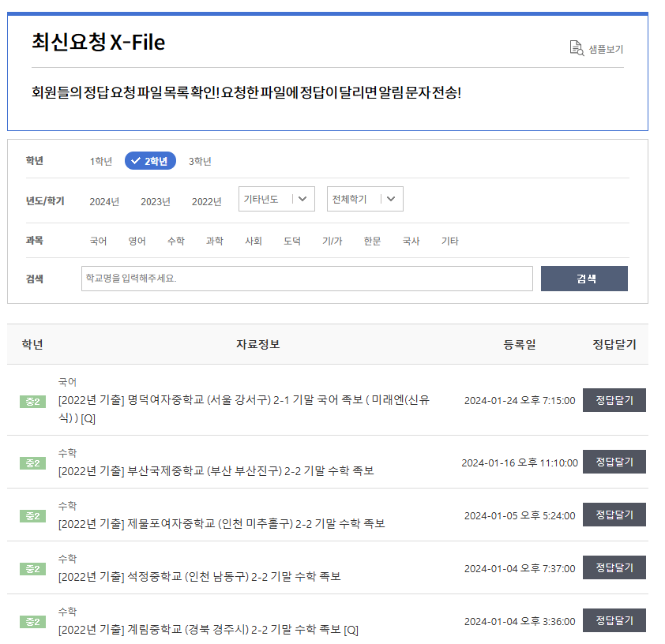Click the school name search input
665x644 pixels.
click(306, 278)
